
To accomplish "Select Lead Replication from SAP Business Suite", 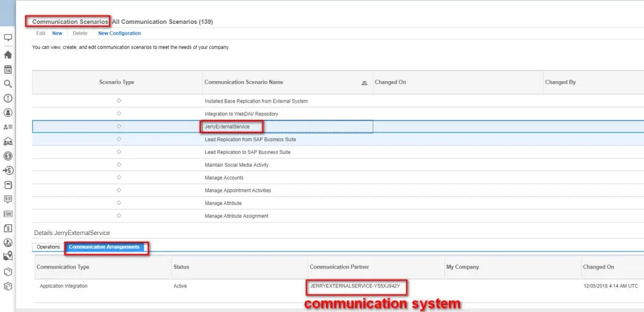I will click(x=250, y=140).
